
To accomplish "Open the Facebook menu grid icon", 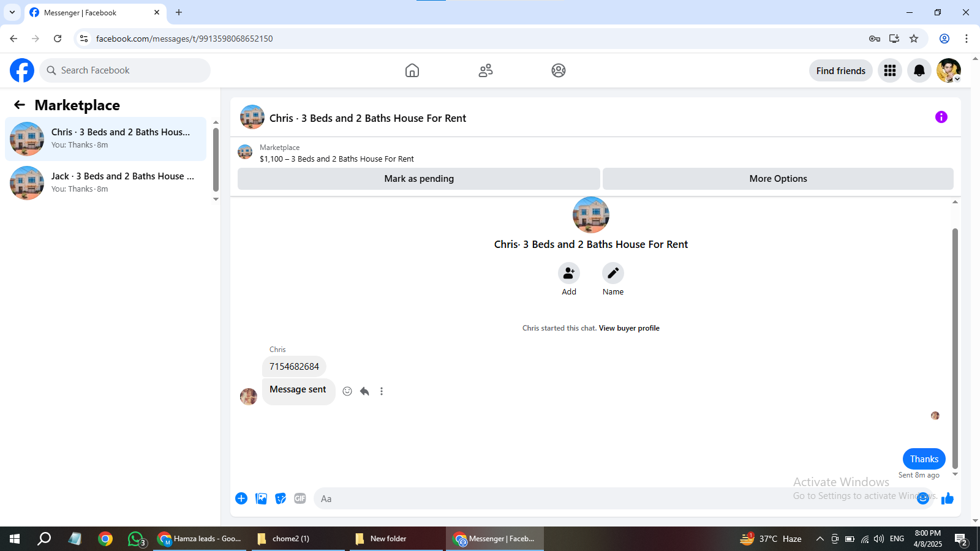I will click(890, 70).
